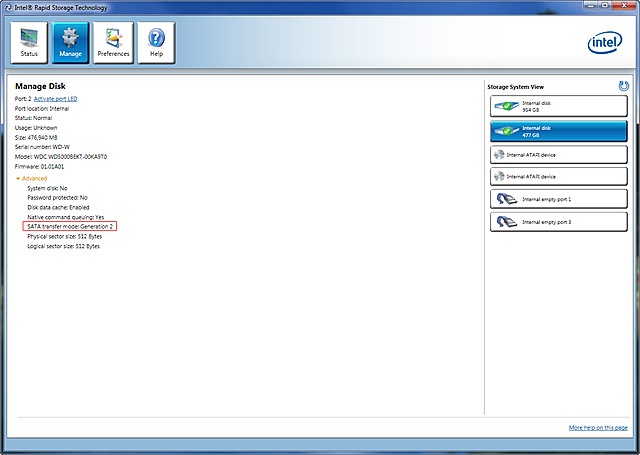Click the title bar application icon
This screenshot has width=640, height=455.
8,8
